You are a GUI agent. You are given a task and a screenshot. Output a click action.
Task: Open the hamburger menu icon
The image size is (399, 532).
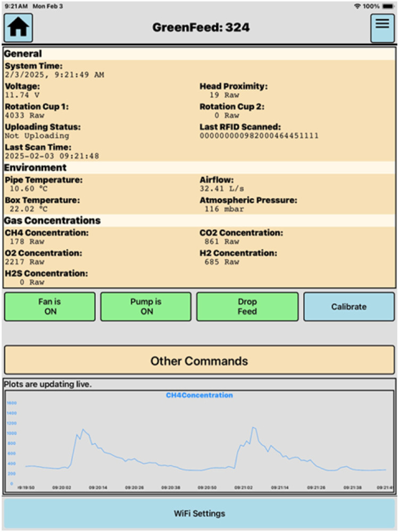coord(382,28)
